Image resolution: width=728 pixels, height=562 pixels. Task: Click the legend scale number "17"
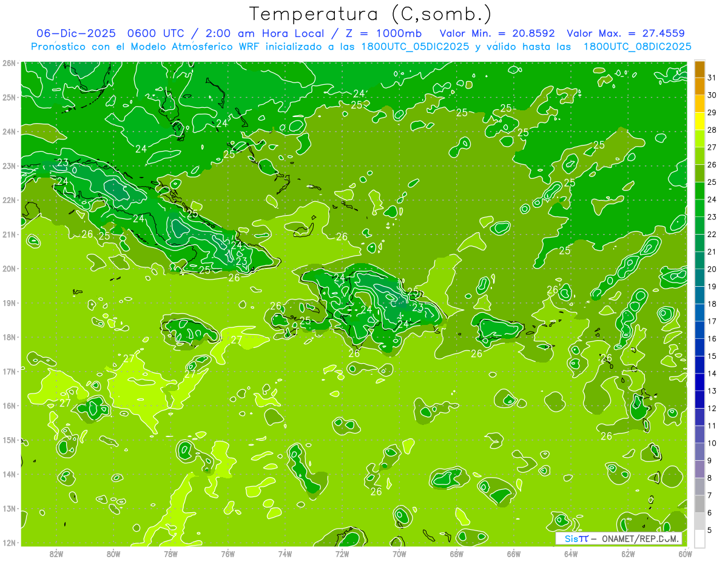click(x=712, y=321)
